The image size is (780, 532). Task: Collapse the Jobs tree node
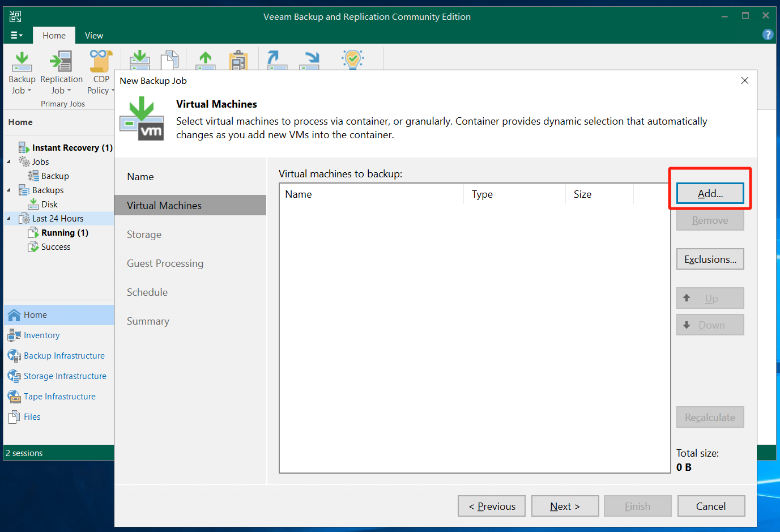(x=8, y=161)
